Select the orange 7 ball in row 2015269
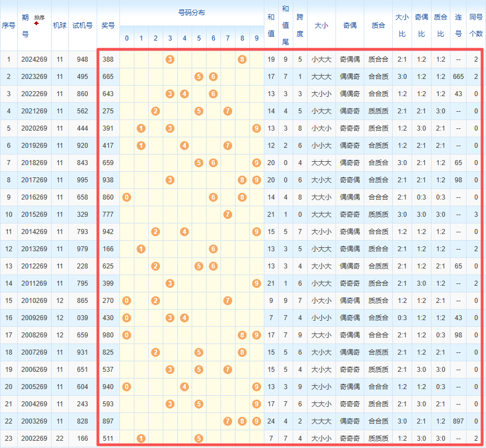 coord(228,215)
